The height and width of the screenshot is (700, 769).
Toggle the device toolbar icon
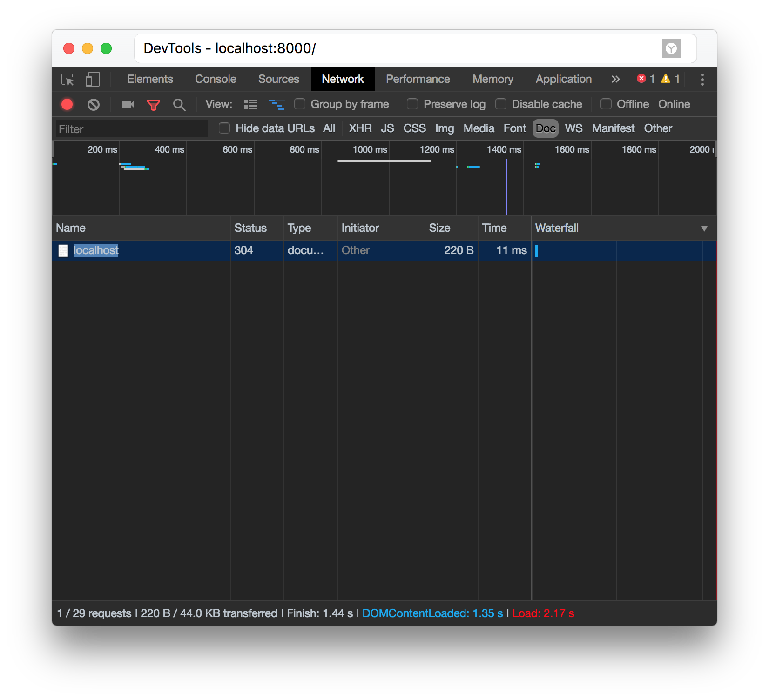point(93,79)
